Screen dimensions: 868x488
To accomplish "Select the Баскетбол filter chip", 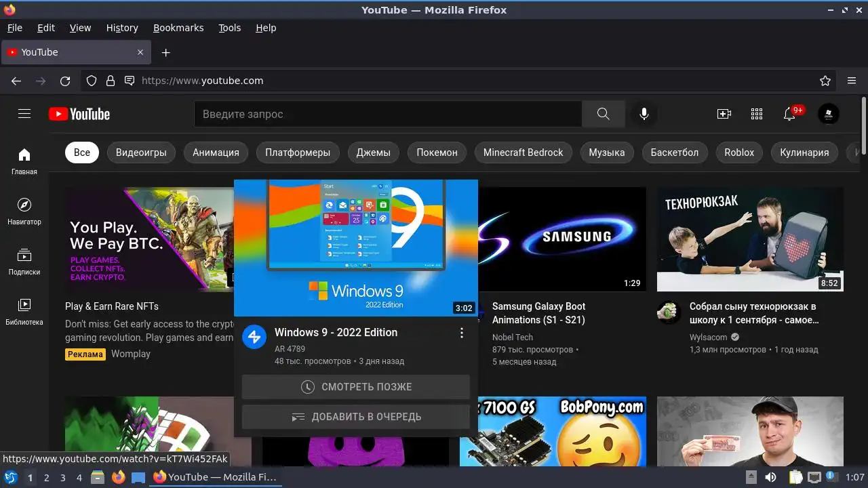I will (x=675, y=152).
